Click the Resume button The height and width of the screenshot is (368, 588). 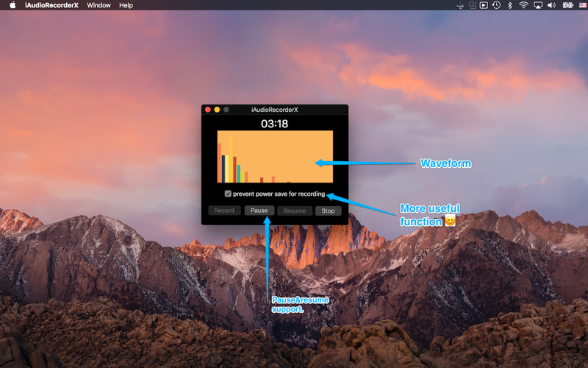tap(295, 210)
